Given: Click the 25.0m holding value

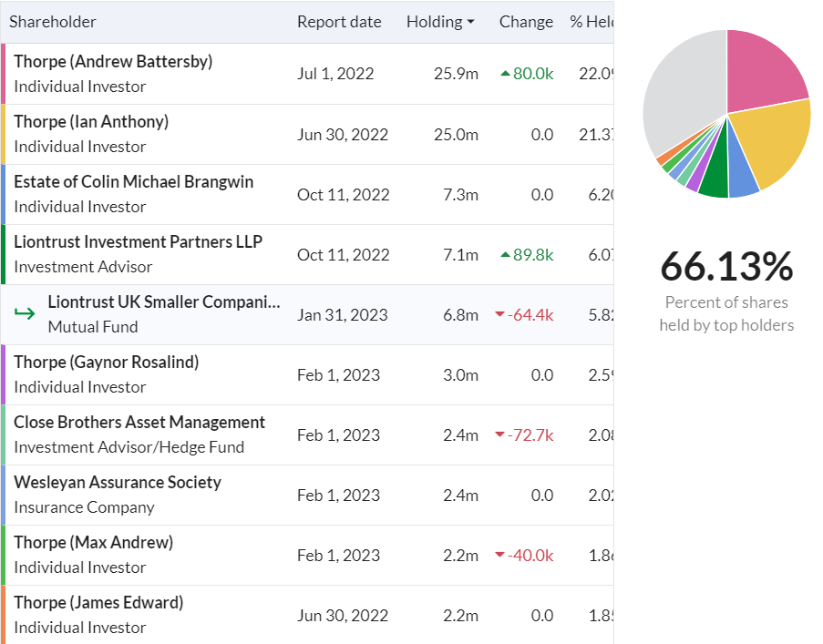Looking at the screenshot, I should 456,135.
